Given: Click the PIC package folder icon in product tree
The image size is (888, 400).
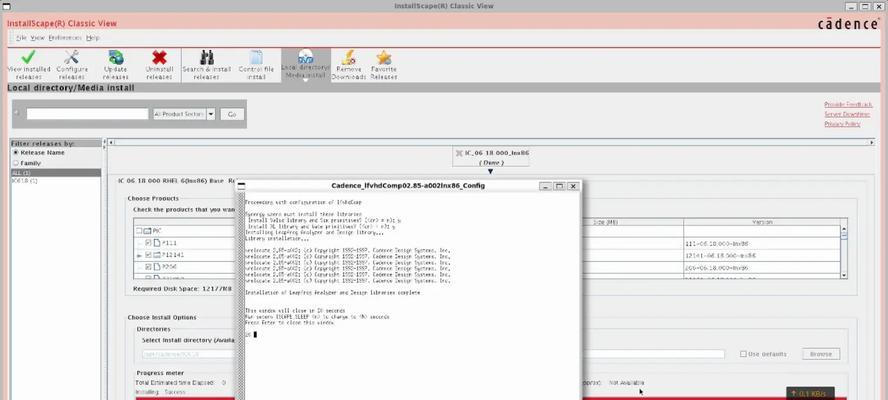Looking at the screenshot, I should click(147, 231).
